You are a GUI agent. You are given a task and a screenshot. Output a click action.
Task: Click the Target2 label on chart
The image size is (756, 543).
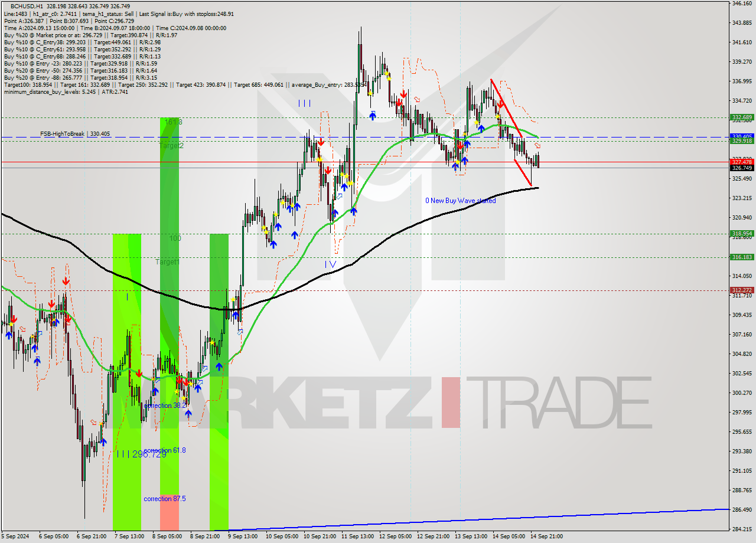pyautogui.click(x=171, y=145)
